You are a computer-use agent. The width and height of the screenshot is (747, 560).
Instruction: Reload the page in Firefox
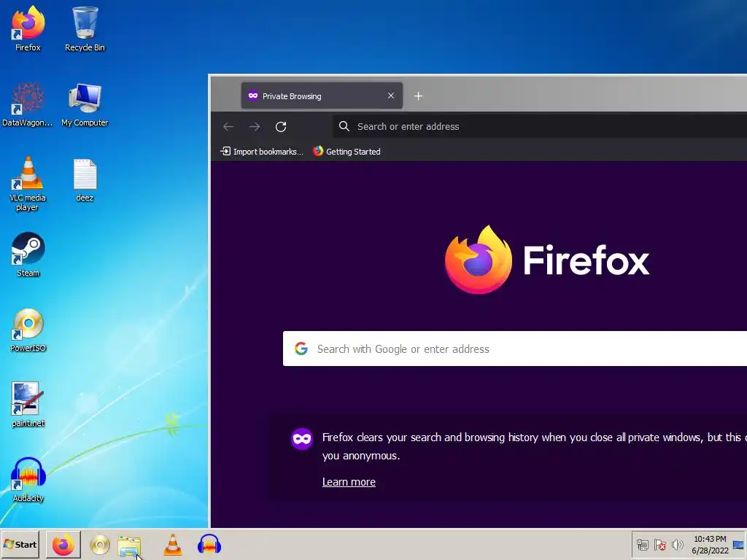[281, 127]
